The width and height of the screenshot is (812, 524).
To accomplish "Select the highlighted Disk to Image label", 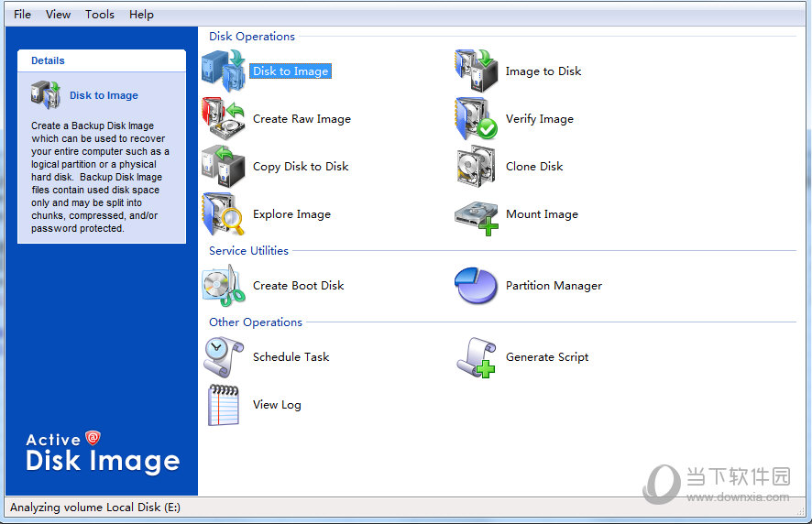I will click(291, 71).
